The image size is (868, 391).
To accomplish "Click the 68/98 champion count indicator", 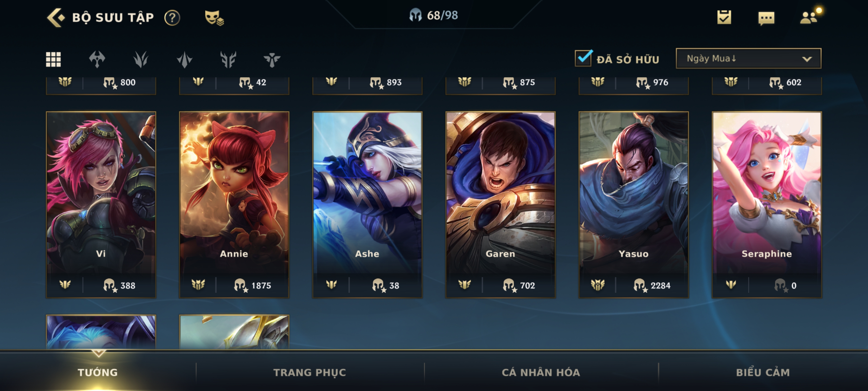I will (x=434, y=15).
